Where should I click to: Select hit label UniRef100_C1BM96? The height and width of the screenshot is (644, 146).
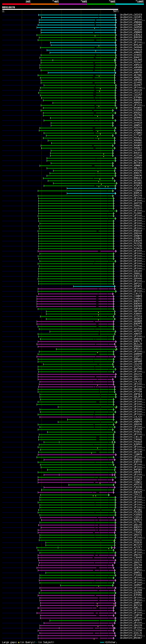(x=131, y=191)
